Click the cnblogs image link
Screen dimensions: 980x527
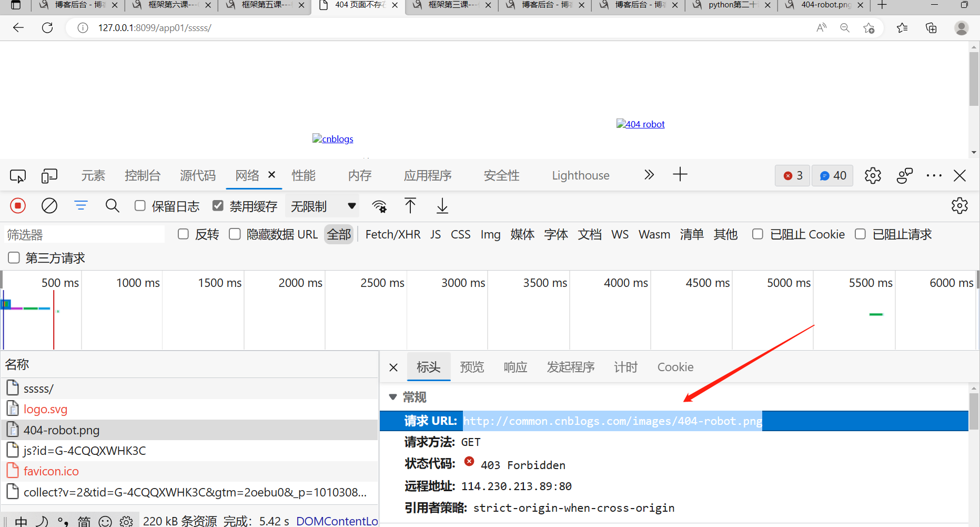[x=333, y=139]
